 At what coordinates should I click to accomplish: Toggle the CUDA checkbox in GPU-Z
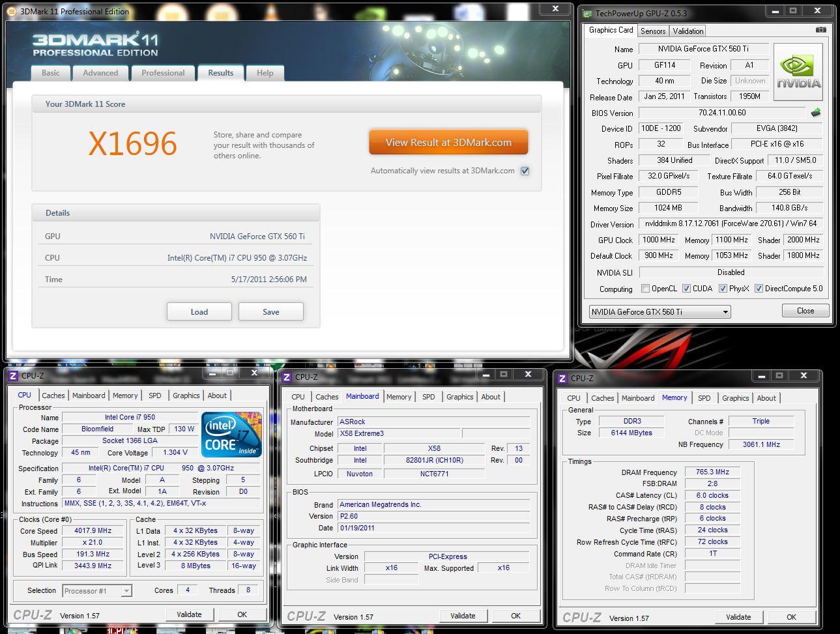(686, 289)
